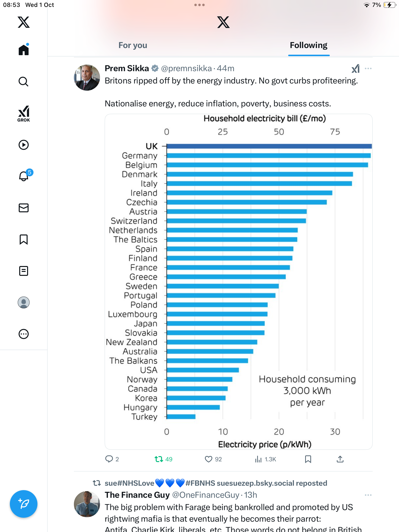Open more options on Prem Sikka's post
399x532 pixels.
pos(368,68)
